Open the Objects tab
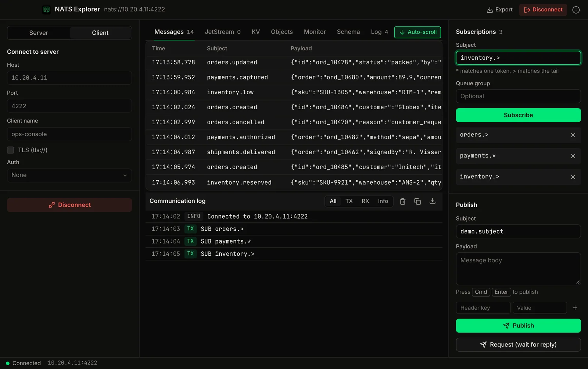Screen dimensions: 588x369 282,32
